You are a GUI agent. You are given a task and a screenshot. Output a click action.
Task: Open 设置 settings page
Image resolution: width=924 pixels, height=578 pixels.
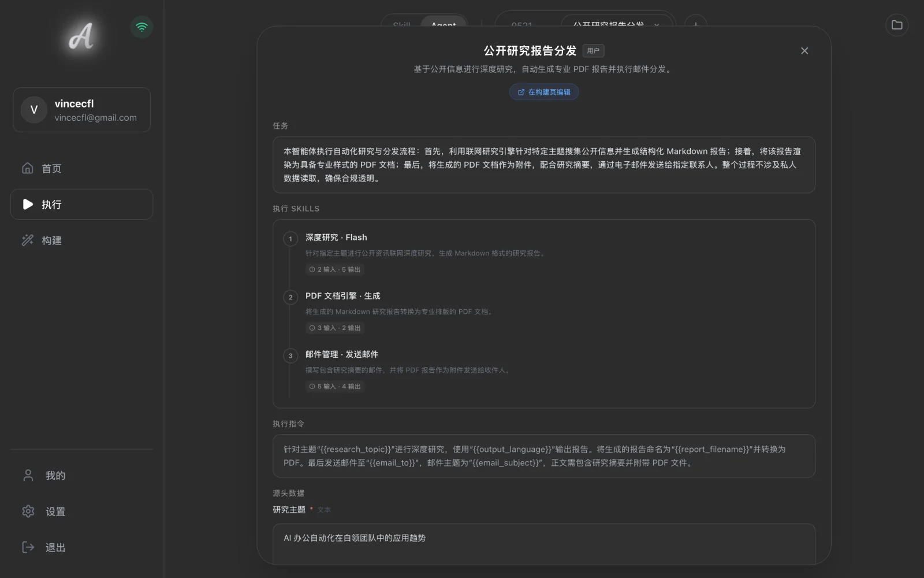(x=81, y=512)
